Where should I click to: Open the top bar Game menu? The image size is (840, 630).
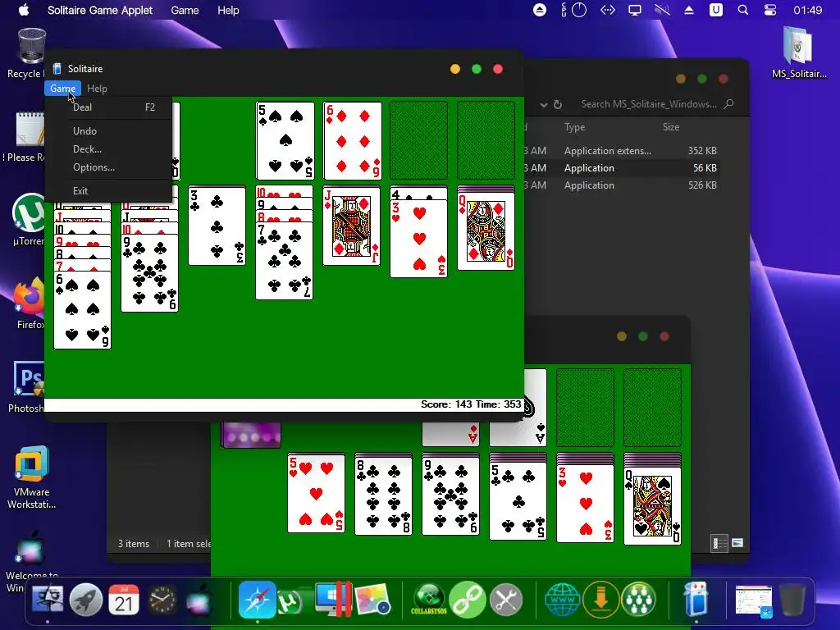point(185,10)
